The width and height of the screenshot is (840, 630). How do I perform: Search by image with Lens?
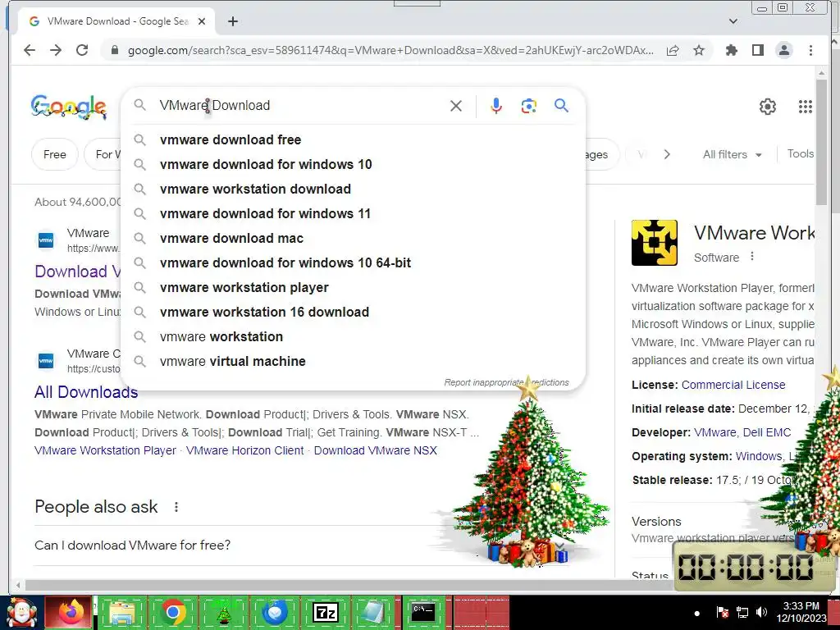point(529,106)
